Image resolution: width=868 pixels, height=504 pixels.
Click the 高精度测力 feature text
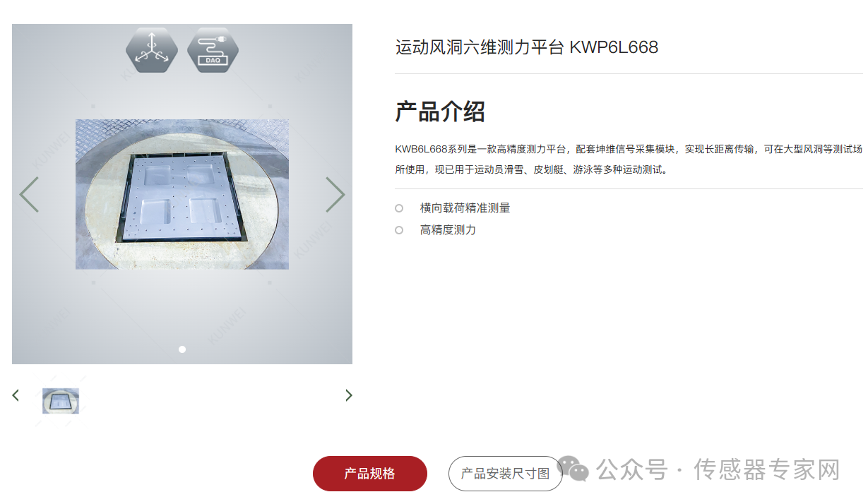click(448, 230)
